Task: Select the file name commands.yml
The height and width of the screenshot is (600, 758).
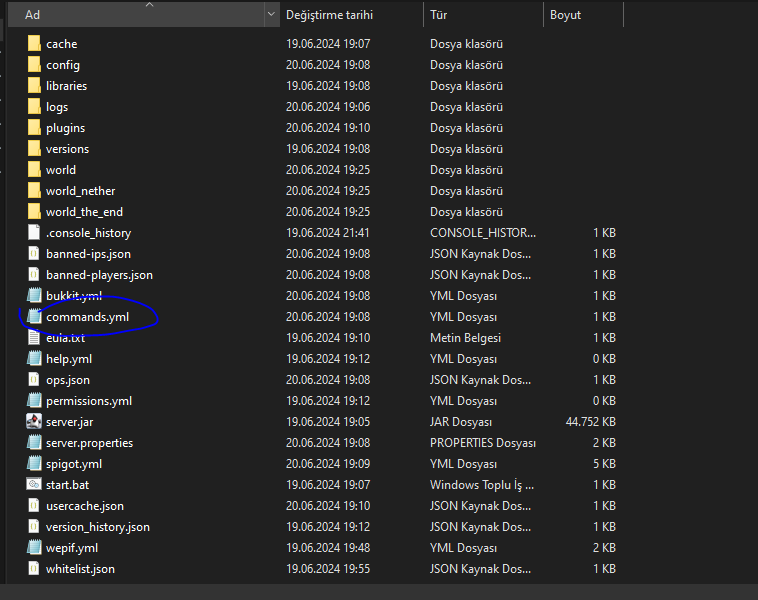Action: point(87,317)
